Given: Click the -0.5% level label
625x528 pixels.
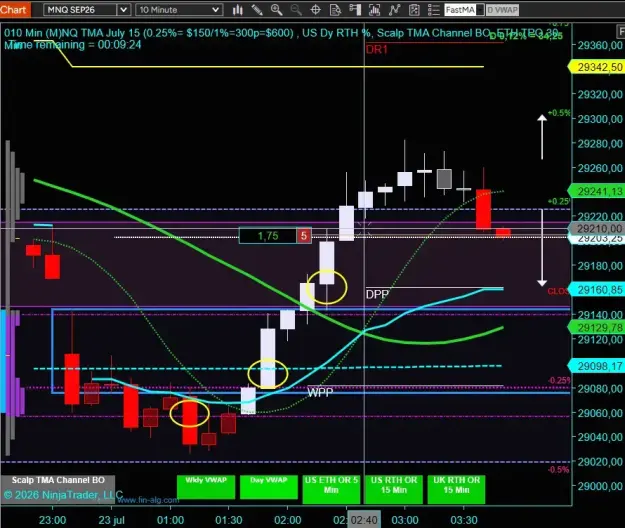Looking at the screenshot, I should pyautogui.click(x=558, y=469).
